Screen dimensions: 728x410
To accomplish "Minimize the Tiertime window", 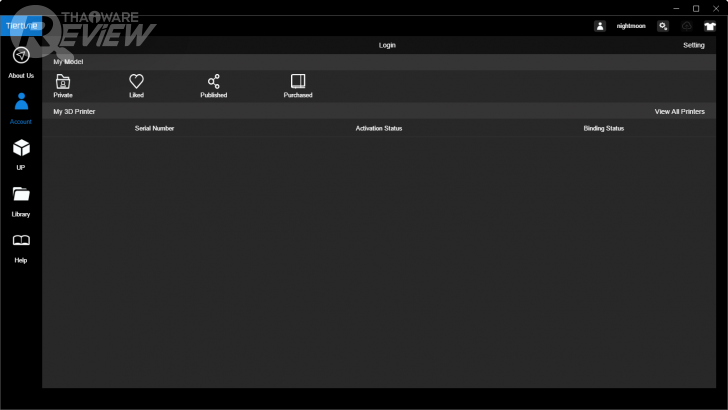I will pos(676,8).
